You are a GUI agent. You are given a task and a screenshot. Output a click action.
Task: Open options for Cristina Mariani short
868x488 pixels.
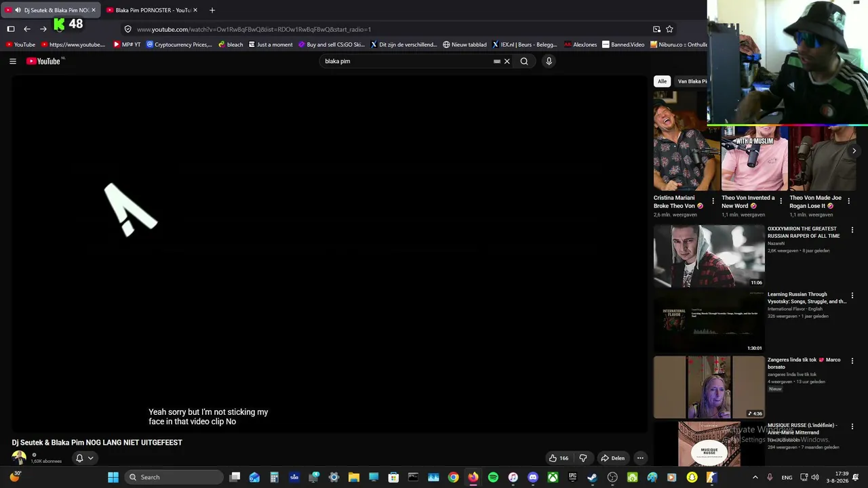[x=713, y=201]
